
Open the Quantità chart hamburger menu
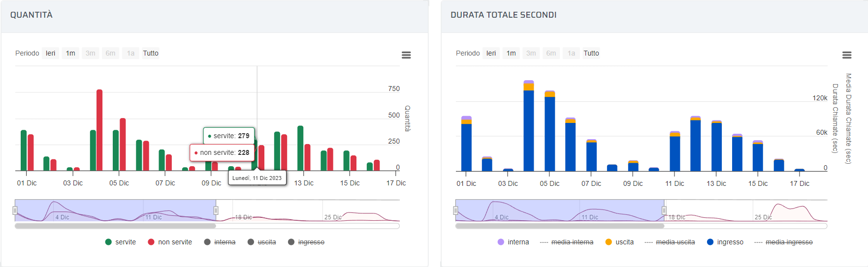406,55
